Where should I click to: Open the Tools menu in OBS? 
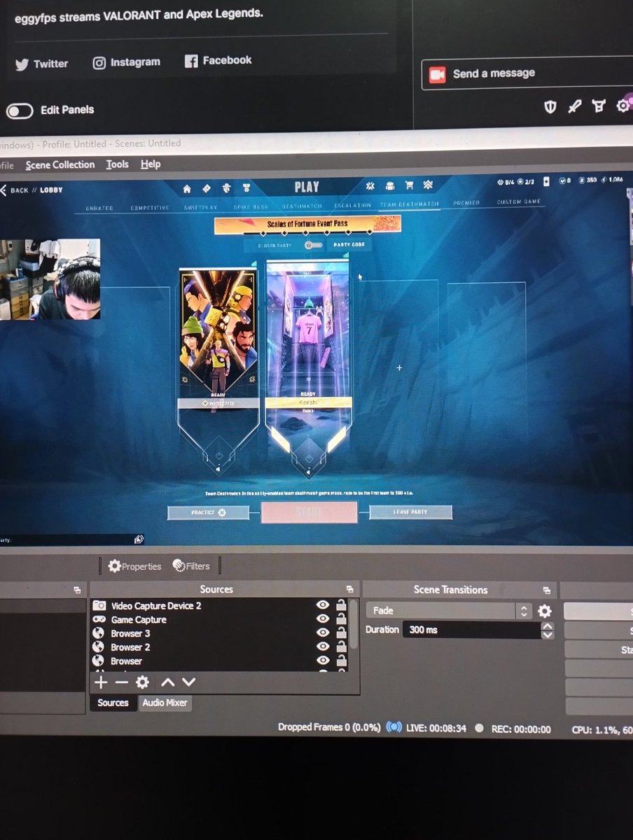pos(118,164)
